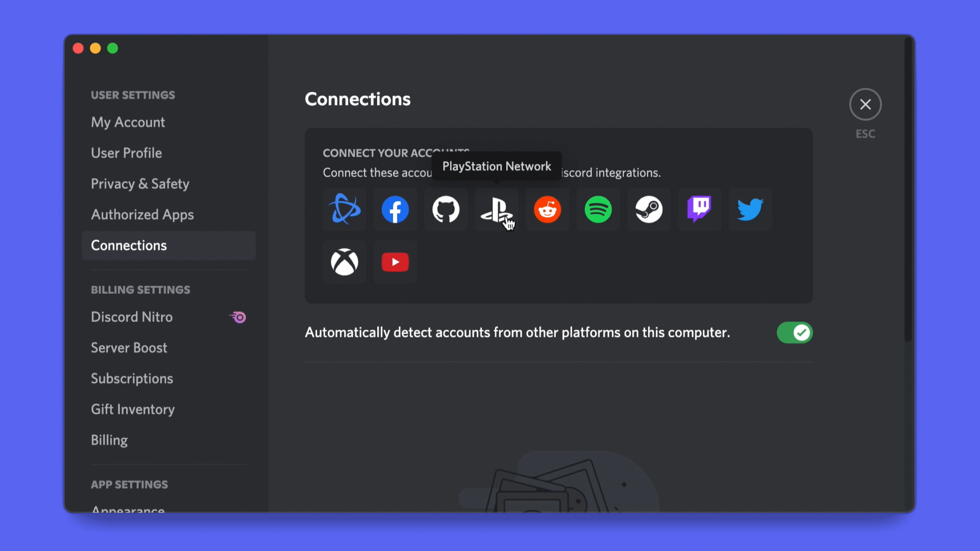Navigate to Privacy & Safety settings

pos(140,184)
